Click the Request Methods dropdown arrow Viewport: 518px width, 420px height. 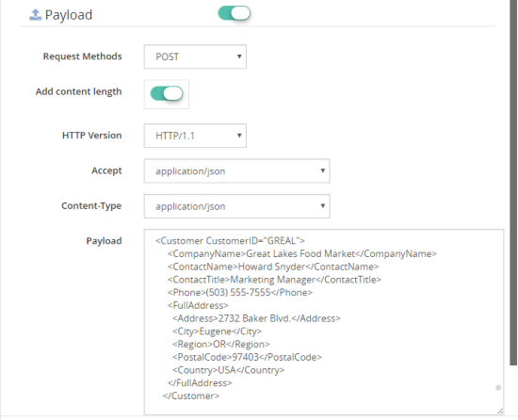pos(239,57)
